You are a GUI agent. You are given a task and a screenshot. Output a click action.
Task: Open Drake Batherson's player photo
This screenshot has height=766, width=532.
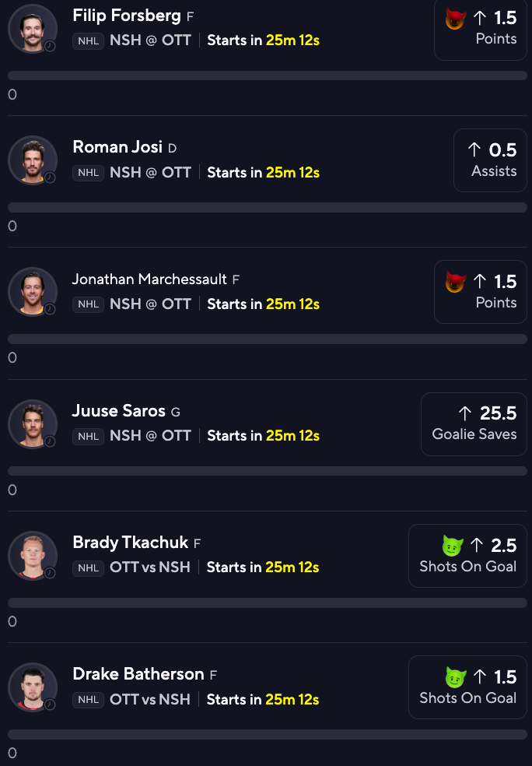coord(32,687)
